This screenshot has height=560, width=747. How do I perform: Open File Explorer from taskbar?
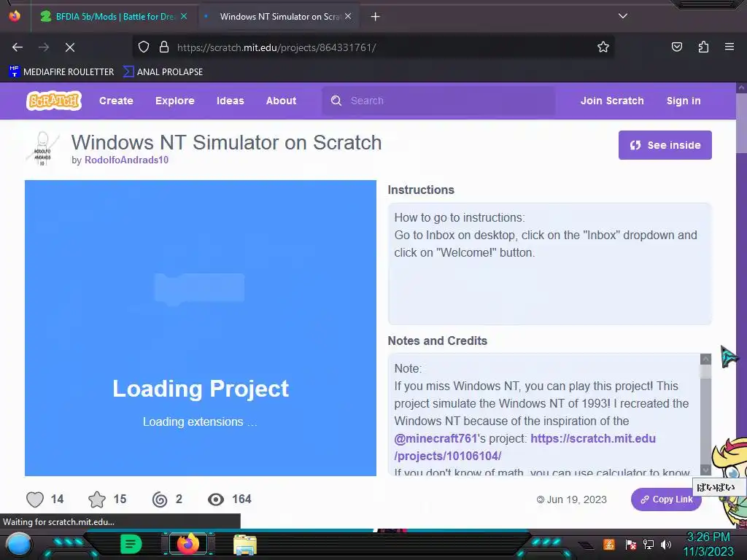[x=245, y=545]
